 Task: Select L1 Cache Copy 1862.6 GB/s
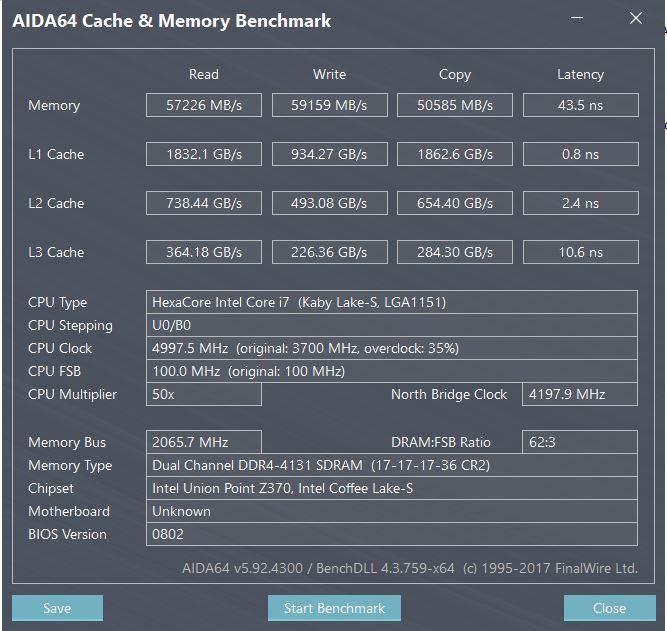[455, 154]
